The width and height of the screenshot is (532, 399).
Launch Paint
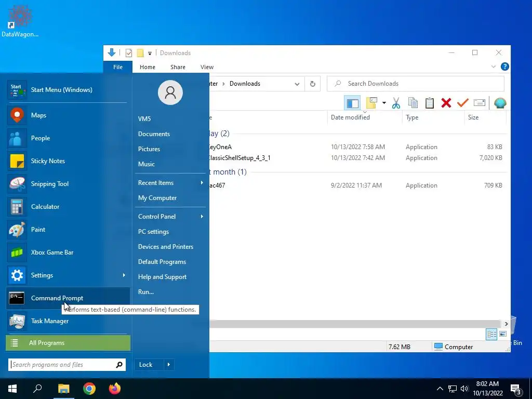68,229
